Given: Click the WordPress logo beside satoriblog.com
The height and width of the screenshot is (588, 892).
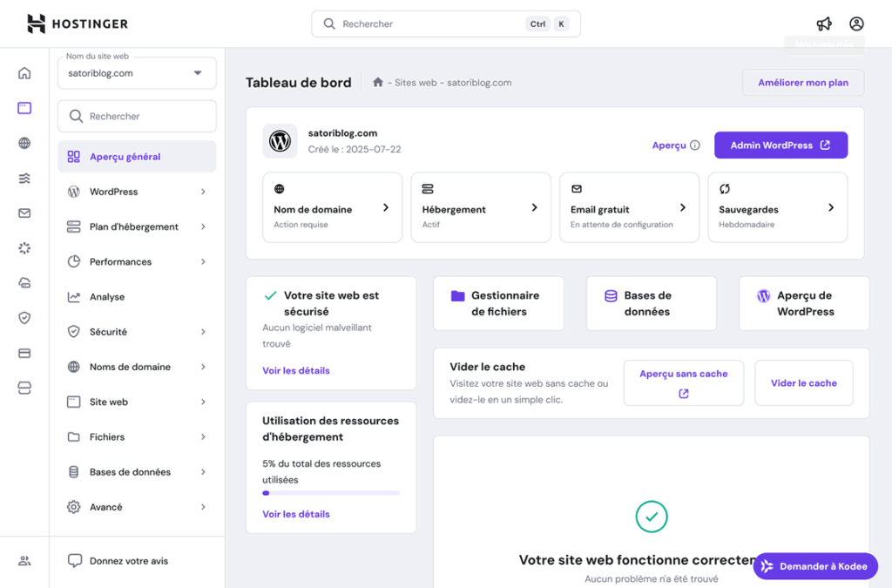Looking at the screenshot, I should [x=280, y=141].
